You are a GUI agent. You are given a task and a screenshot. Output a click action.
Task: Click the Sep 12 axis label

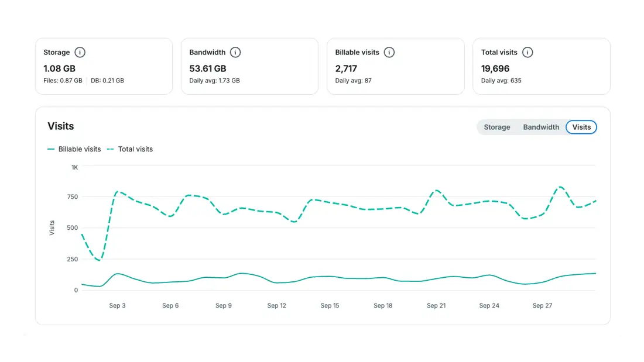pos(276,305)
